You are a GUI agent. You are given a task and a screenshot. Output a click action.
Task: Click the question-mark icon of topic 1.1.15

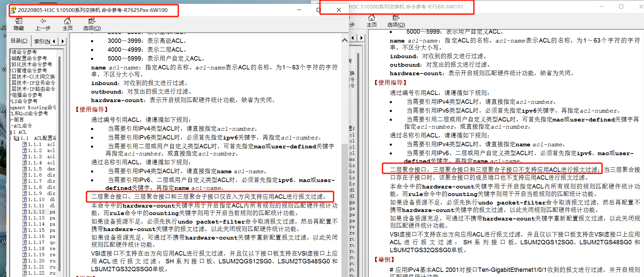(24, 230)
